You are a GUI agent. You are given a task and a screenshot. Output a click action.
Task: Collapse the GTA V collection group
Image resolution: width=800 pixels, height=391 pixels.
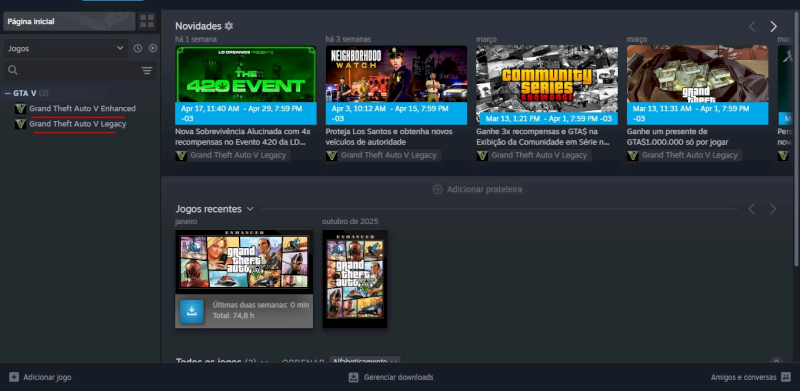click(8, 93)
